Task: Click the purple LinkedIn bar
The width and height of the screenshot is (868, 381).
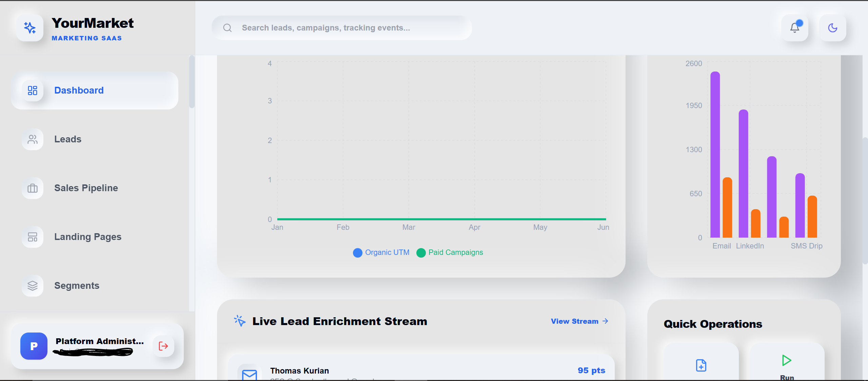Action: pos(743,174)
